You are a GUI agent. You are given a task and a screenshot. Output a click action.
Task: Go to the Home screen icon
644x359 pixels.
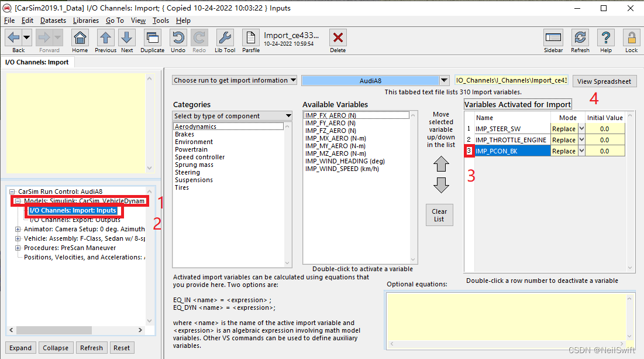point(80,38)
